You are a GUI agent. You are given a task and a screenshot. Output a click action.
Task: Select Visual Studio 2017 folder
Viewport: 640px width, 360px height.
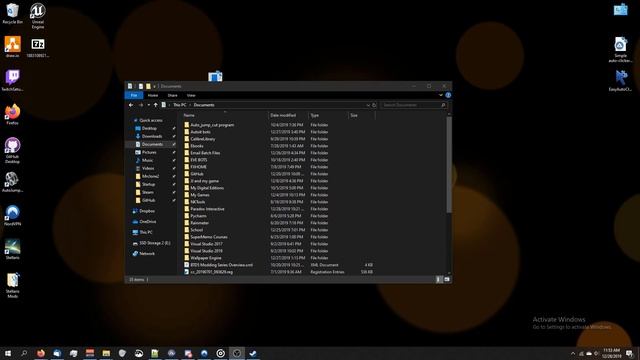click(x=278, y=244)
